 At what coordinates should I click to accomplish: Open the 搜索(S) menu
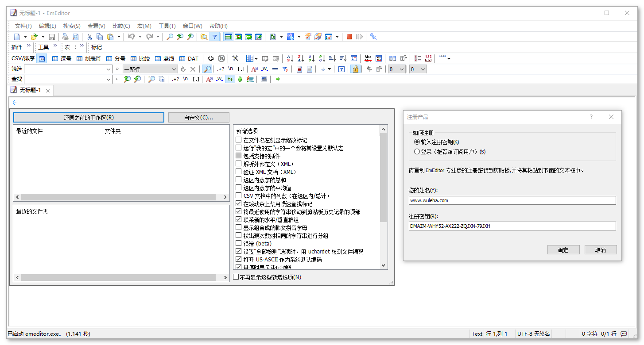72,26
